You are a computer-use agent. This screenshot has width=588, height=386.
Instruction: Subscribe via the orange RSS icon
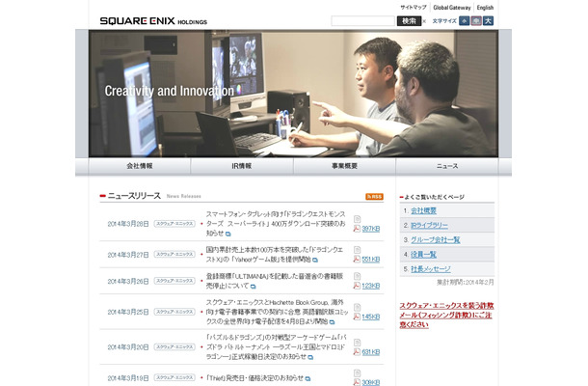pos(374,197)
